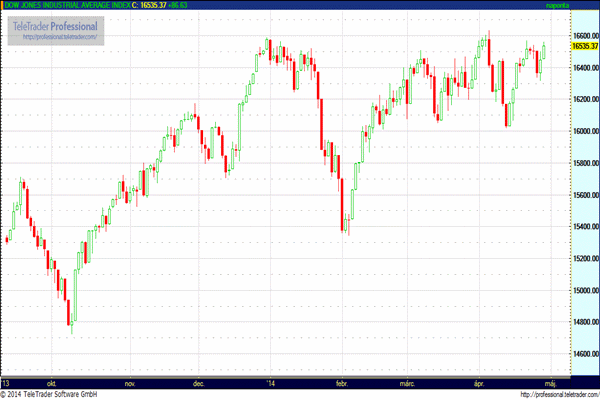
Task: Open the teletrader URL in the footer
Action: coord(560,395)
